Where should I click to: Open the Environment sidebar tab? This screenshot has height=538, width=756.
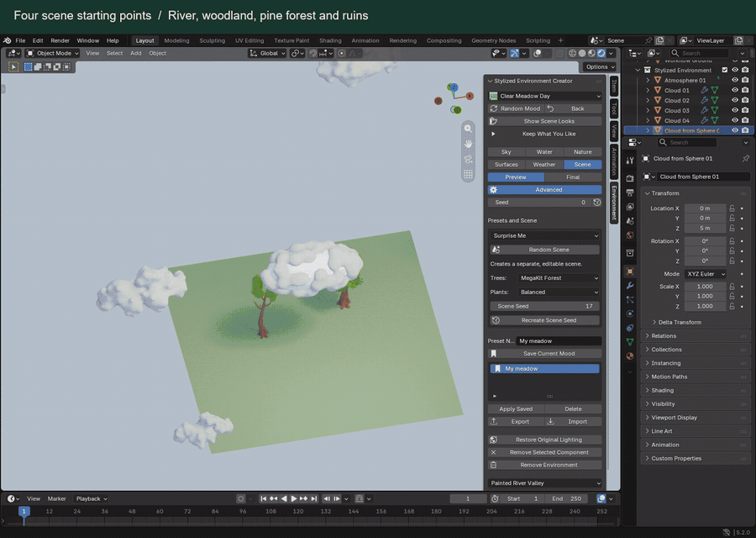(x=614, y=203)
